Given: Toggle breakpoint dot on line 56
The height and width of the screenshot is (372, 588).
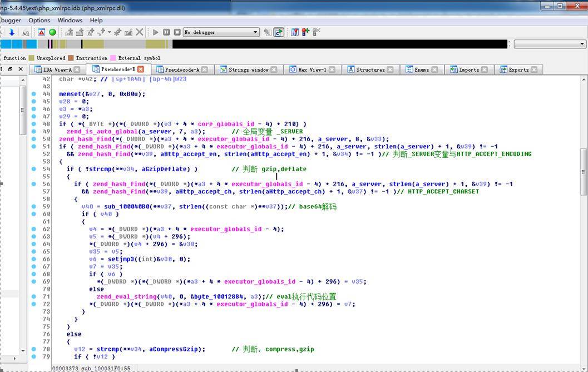Looking at the screenshot, I should tap(34, 183).
